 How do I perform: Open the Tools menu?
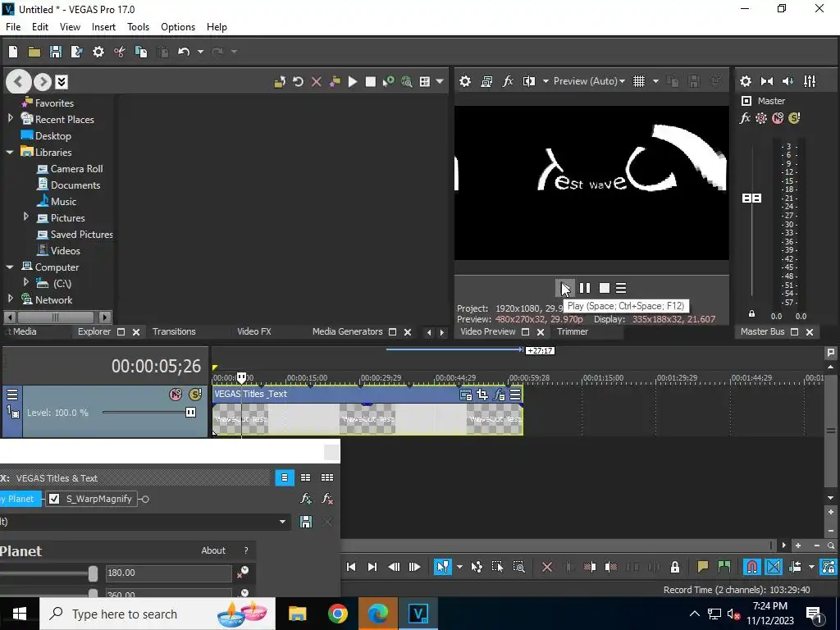point(138,27)
